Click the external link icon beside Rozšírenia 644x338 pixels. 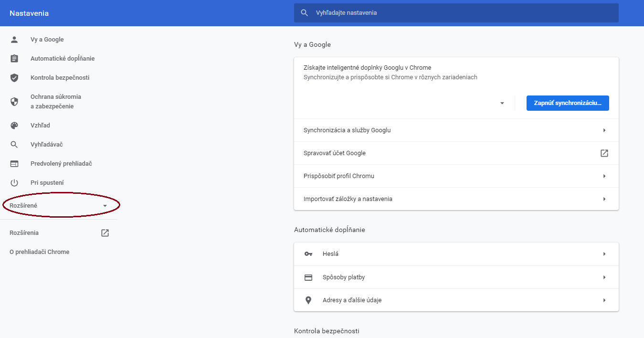click(105, 233)
